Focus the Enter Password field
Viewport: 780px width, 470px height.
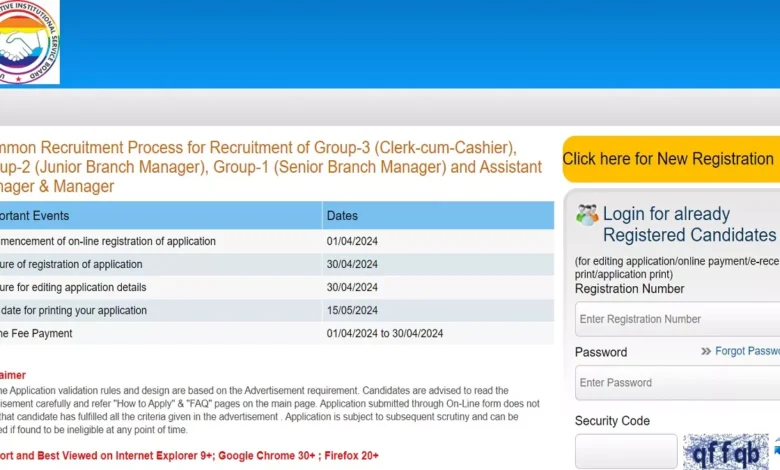677,382
